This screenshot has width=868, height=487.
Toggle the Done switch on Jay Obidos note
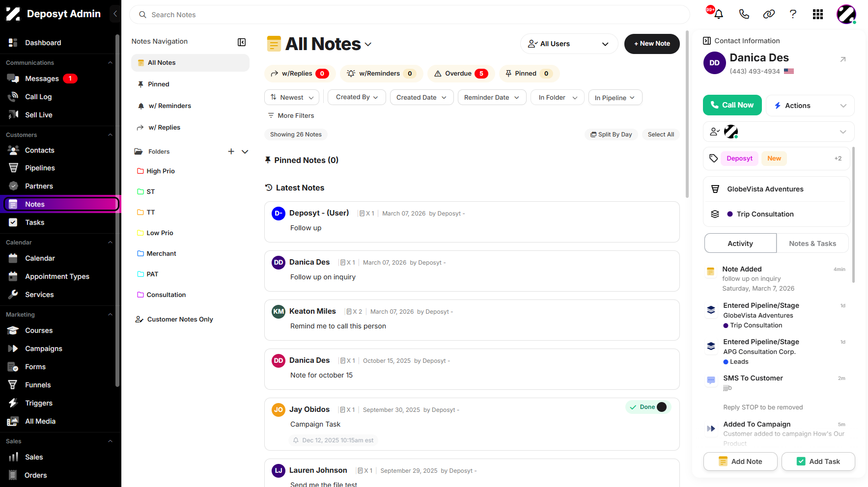[662, 407]
